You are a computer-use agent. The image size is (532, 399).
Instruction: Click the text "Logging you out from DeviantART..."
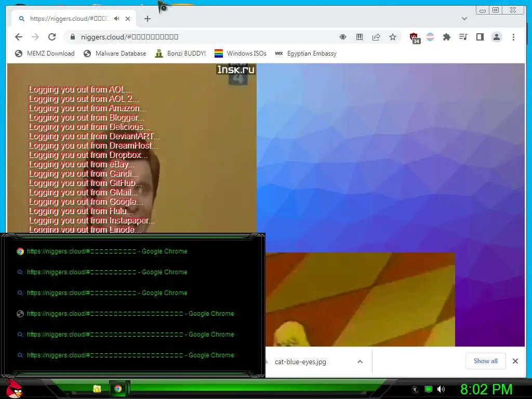click(x=95, y=137)
